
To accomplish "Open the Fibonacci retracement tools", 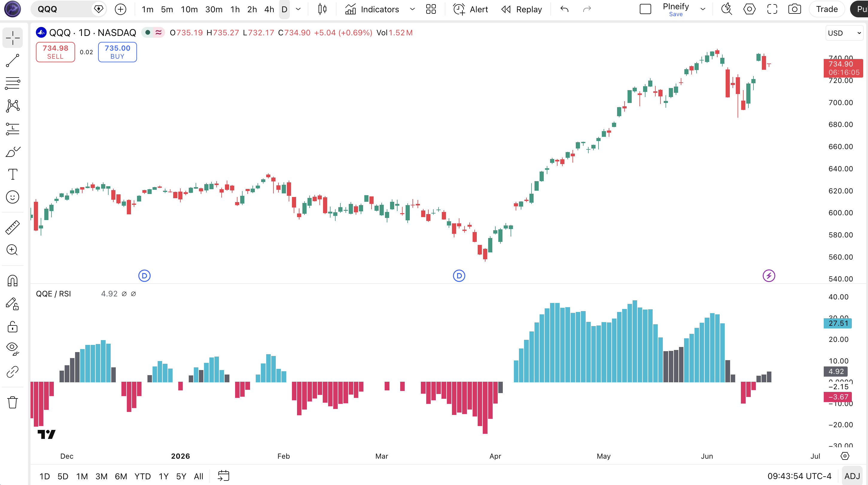I will pyautogui.click(x=13, y=83).
